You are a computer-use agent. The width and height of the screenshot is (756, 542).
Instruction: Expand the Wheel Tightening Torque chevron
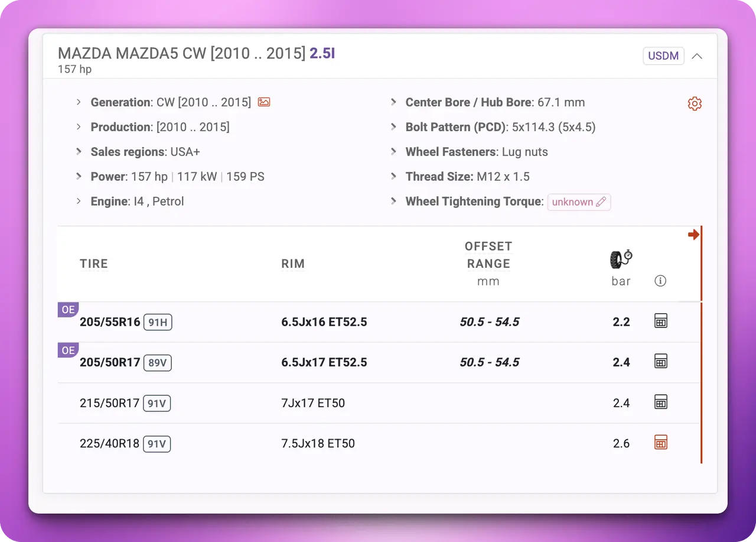(393, 202)
